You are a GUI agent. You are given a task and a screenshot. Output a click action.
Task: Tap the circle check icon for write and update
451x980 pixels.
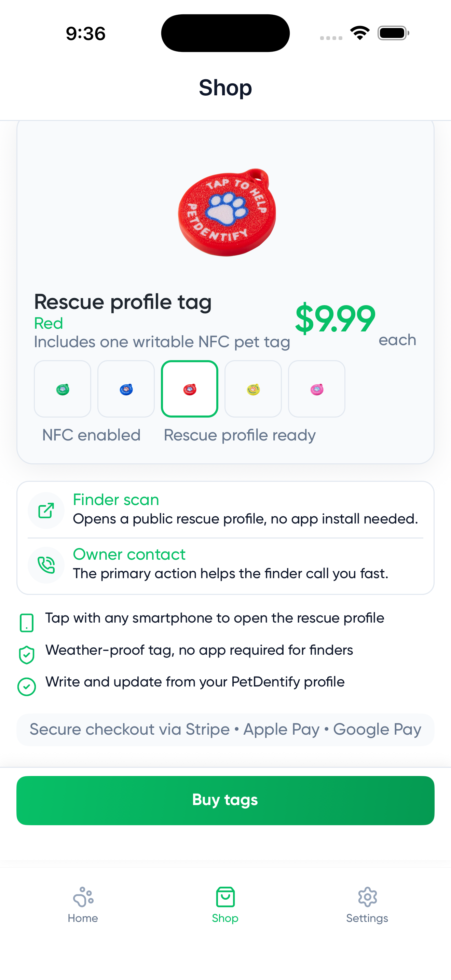[27, 687]
